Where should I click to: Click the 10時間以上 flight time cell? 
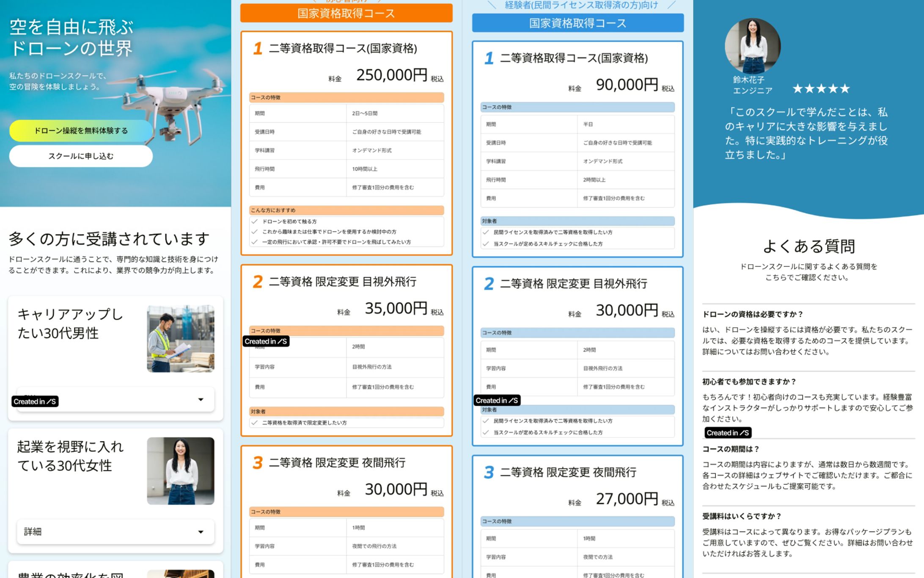coord(395,169)
